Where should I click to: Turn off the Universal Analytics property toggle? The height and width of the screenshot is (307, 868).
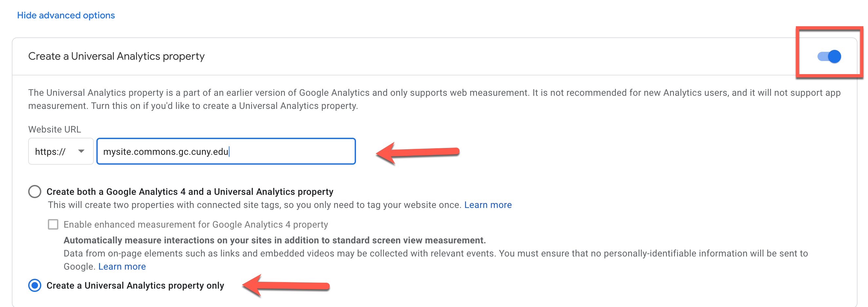829,56
